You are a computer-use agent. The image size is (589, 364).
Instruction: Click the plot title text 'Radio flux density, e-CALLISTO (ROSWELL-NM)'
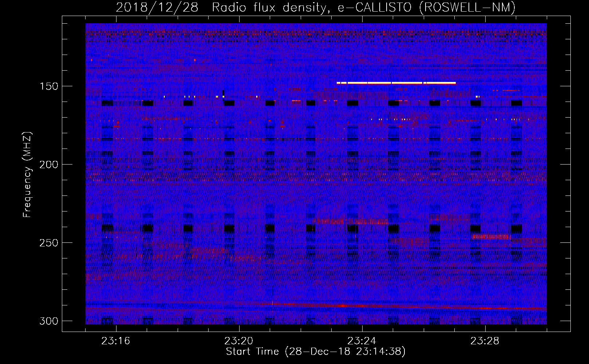click(364, 7)
